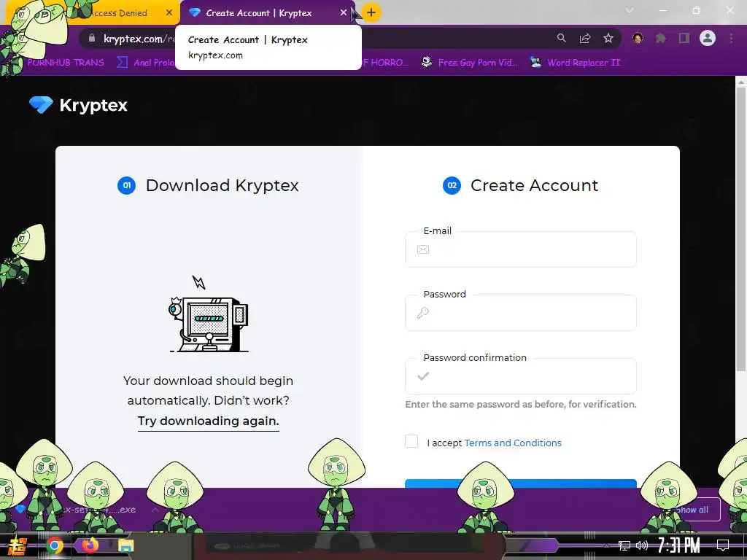
Task: Click the 7:31 PM clock
Action: [679, 545]
